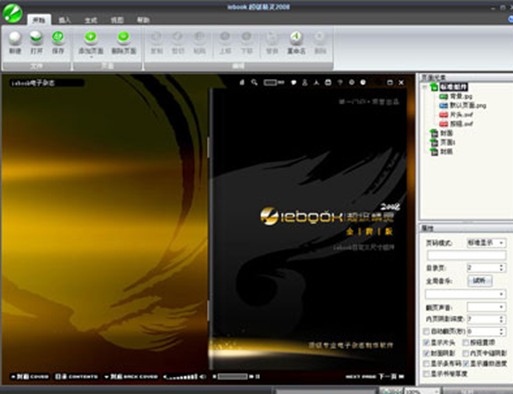513x394 pixels.
Task: Increase the 目录页 stepper value
Action: (x=501, y=266)
